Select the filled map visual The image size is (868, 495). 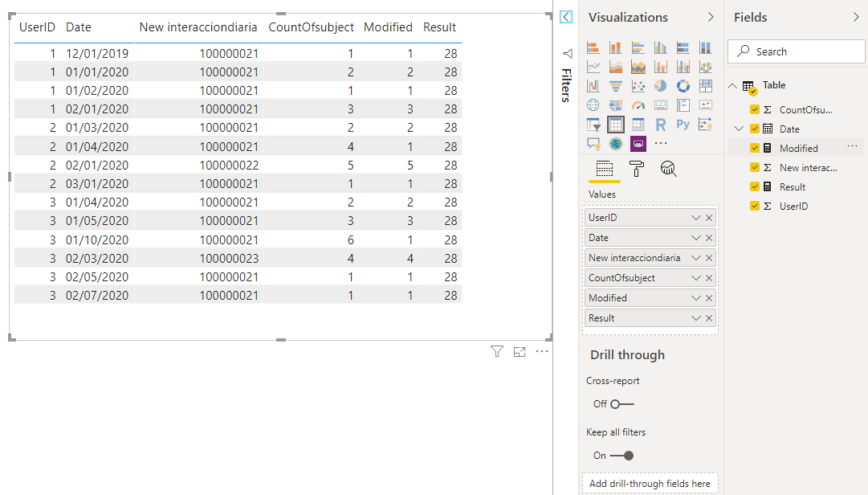pos(616,105)
